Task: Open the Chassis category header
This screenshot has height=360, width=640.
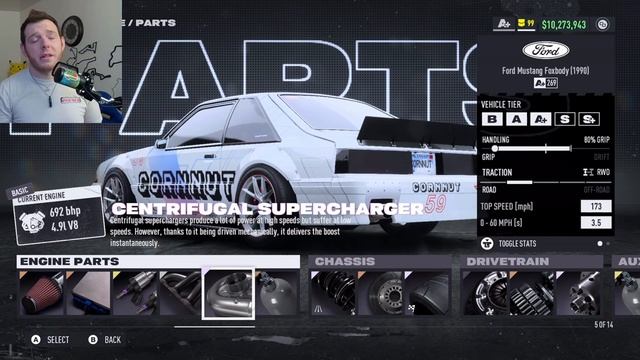Action: [x=380, y=262]
